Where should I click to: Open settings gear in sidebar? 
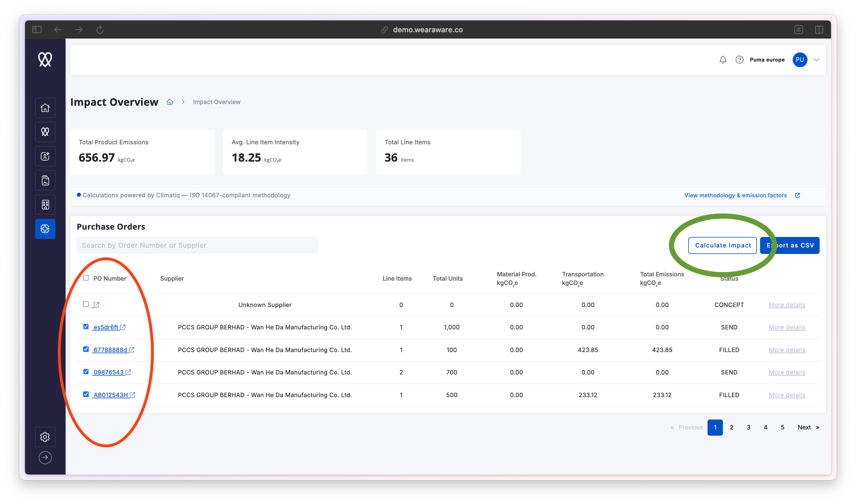(x=45, y=437)
